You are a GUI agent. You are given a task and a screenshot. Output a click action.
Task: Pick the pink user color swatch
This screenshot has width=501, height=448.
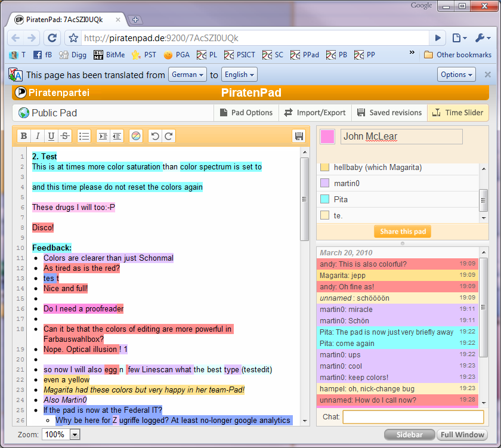pyautogui.click(x=327, y=137)
